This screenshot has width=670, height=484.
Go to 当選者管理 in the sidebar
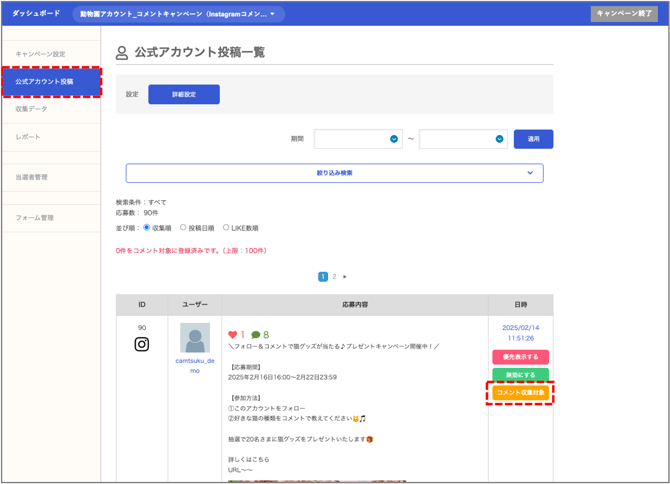(x=31, y=177)
